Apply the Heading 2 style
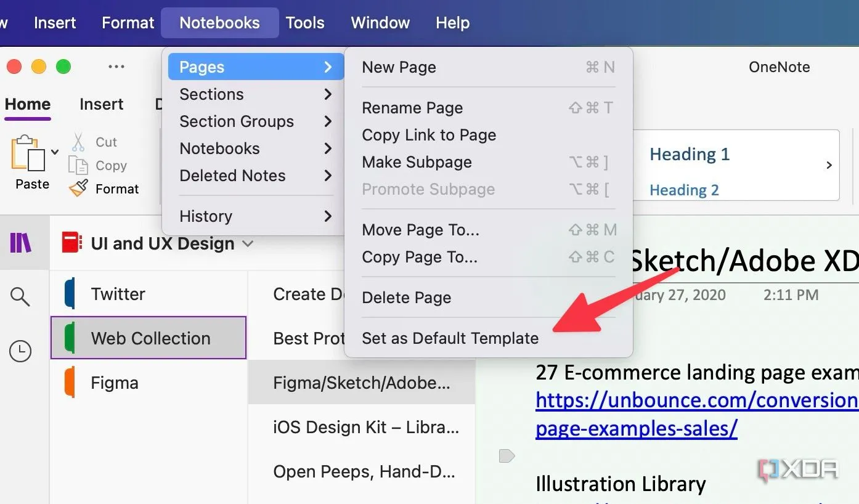This screenshot has width=859, height=504. coord(684,190)
